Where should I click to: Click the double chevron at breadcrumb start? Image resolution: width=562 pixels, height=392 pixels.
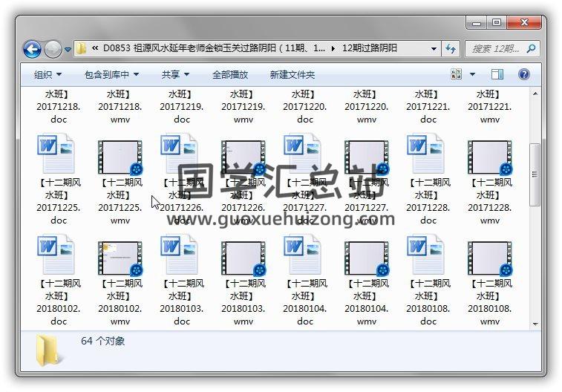[x=94, y=48]
